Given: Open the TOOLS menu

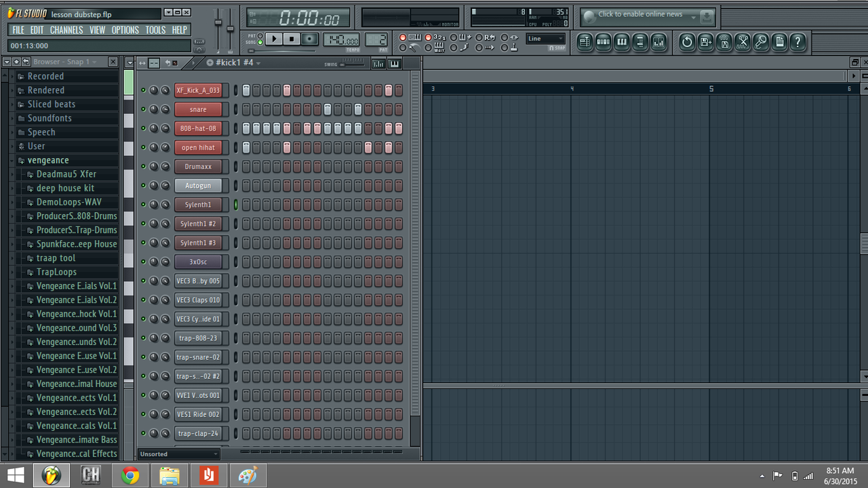Looking at the screenshot, I should click(155, 30).
